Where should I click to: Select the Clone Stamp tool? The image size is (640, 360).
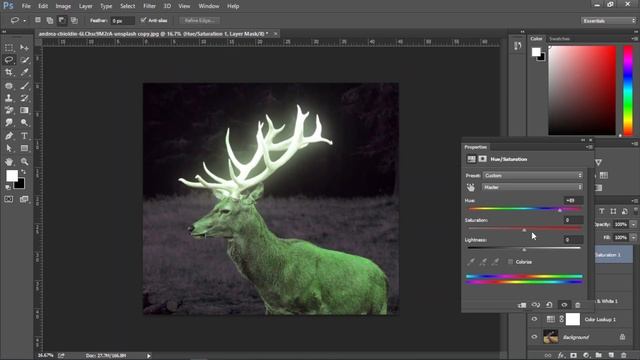point(9,98)
